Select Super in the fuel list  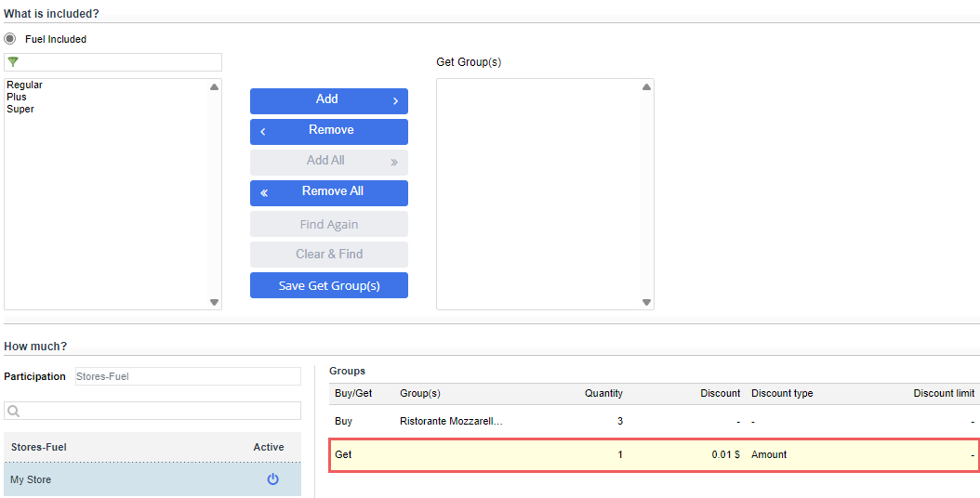coord(20,109)
